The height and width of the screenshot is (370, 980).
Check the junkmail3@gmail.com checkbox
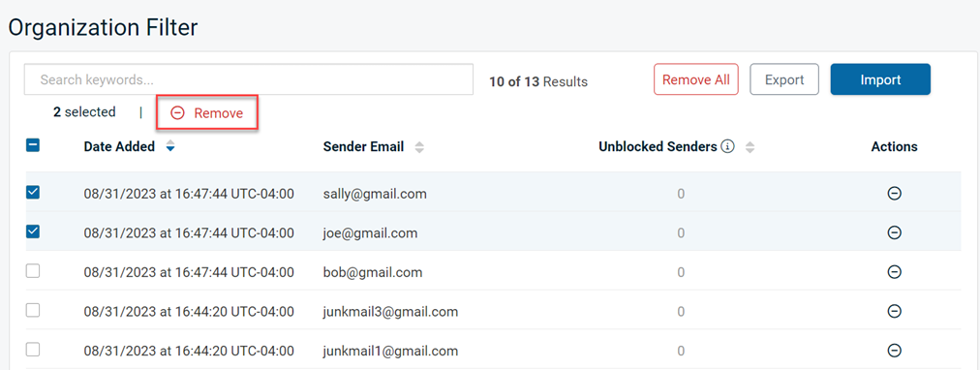coord(33,310)
